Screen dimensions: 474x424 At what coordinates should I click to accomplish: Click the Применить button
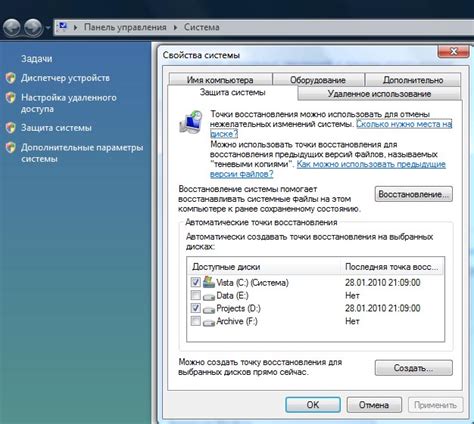point(435,405)
